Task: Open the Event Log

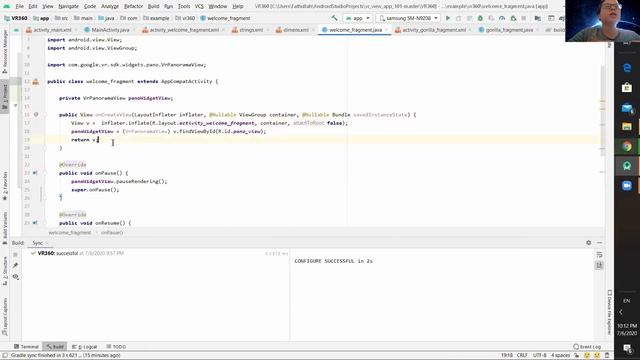Action: click(587, 347)
